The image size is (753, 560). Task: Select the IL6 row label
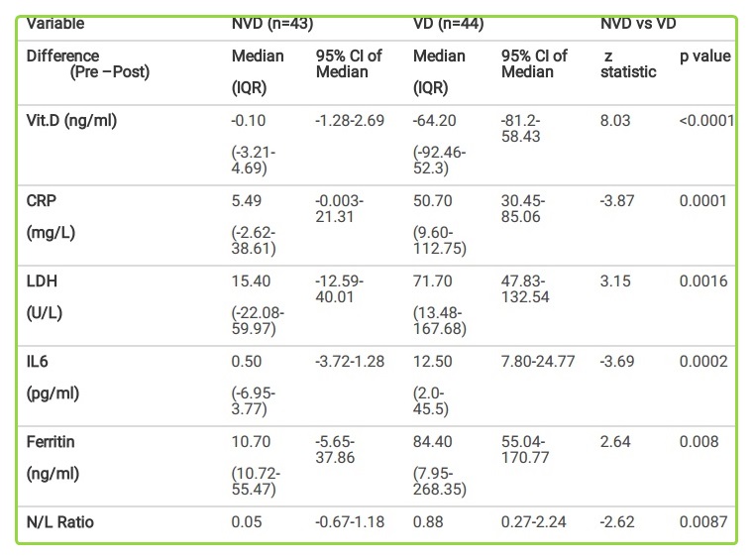[39, 361]
